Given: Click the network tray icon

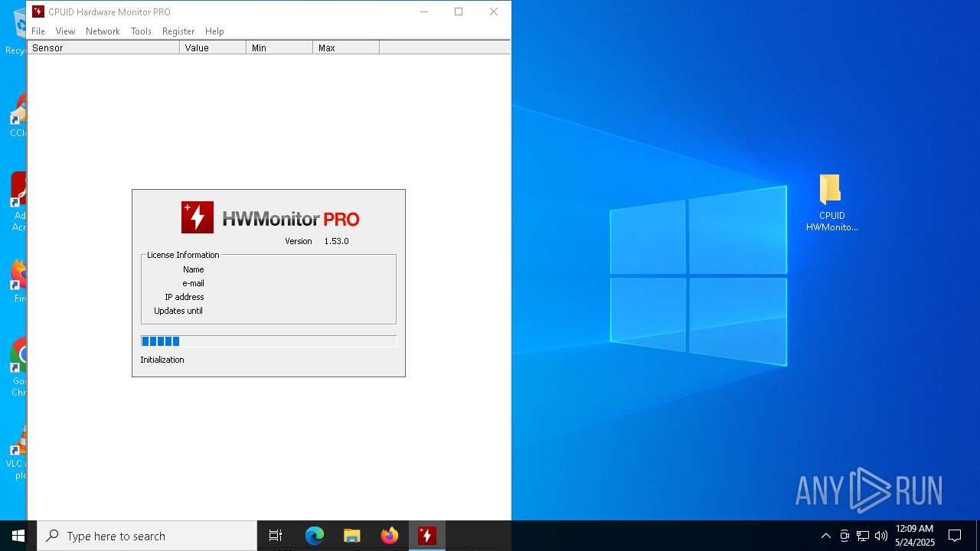Looking at the screenshot, I should [863, 536].
